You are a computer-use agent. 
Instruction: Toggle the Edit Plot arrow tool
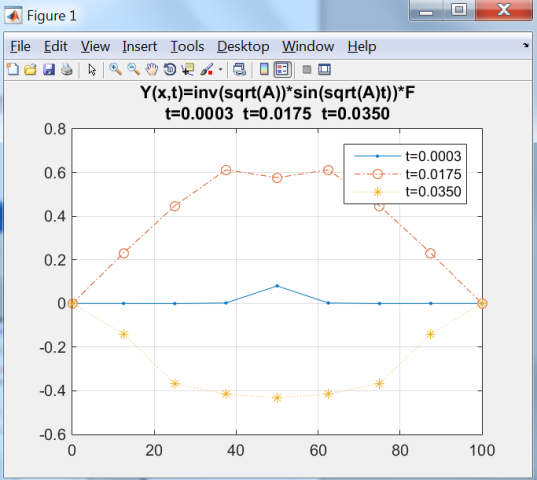tap(92, 70)
